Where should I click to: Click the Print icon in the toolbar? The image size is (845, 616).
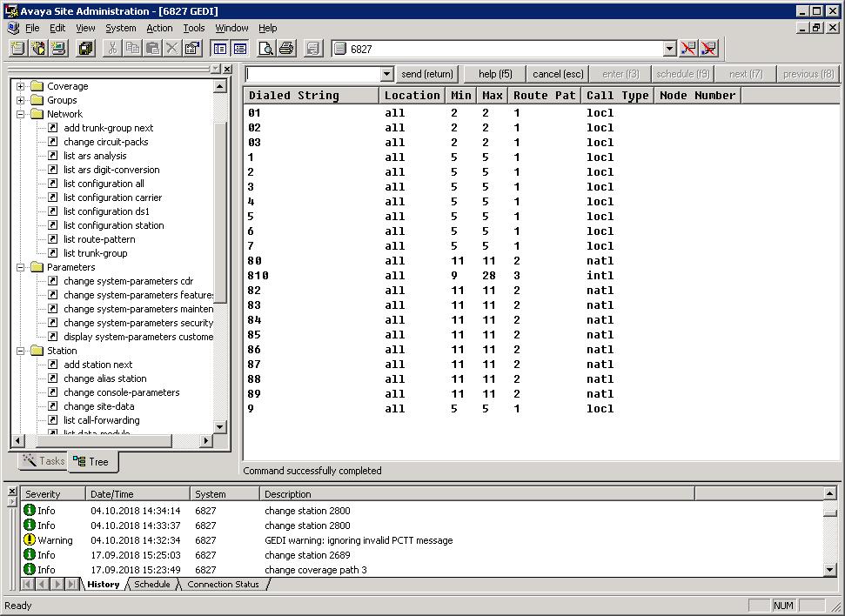(286, 49)
